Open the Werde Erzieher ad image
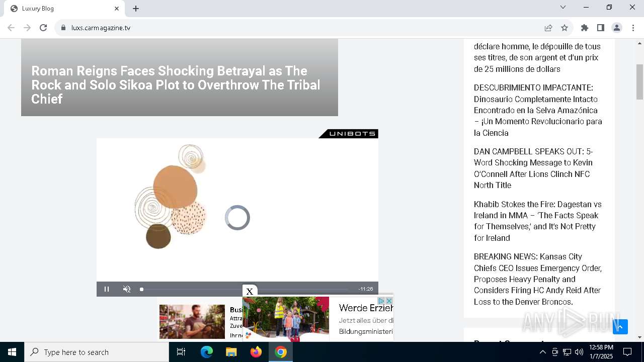 tap(286, 319)
